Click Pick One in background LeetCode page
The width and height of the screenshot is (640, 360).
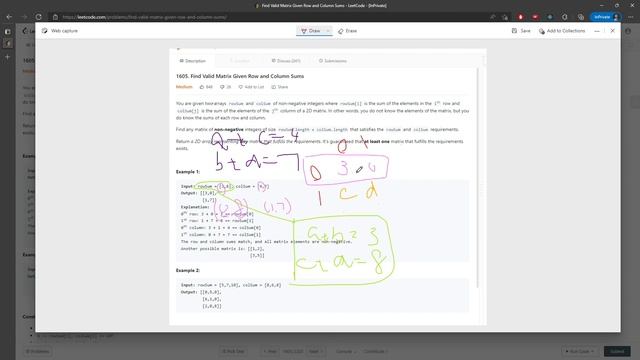click(x=233, y=351)
